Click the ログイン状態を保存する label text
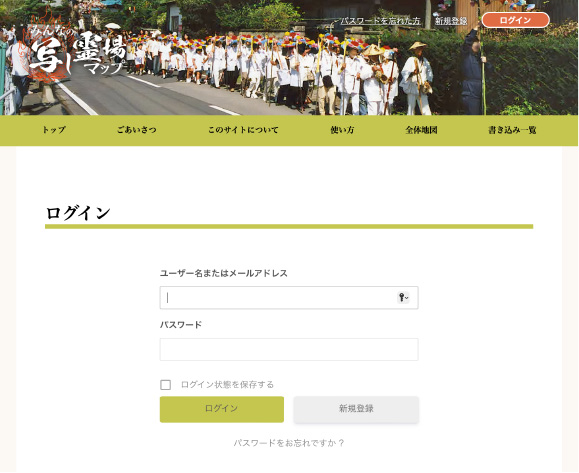579x473 pixels. pos(227,385)
